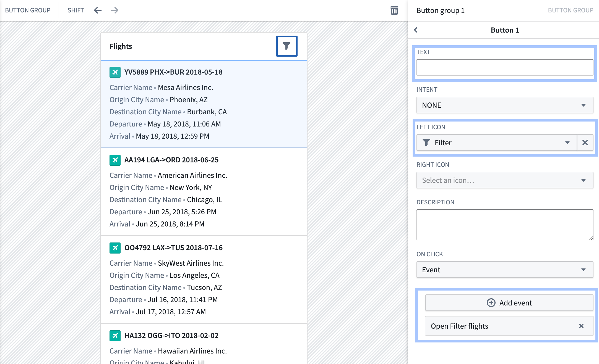599x364 pixels.
Task: Remove Open Filter flights event entry
Action: 581,326
